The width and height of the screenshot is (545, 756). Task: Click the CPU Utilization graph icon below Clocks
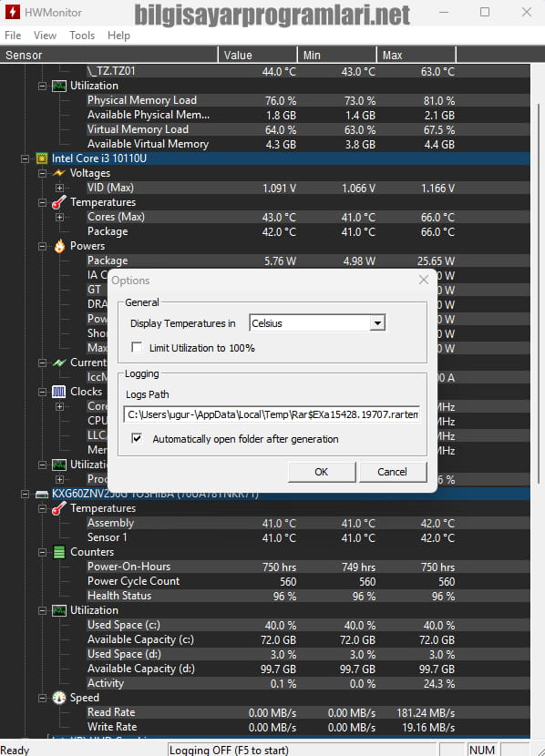coord(59,465)
